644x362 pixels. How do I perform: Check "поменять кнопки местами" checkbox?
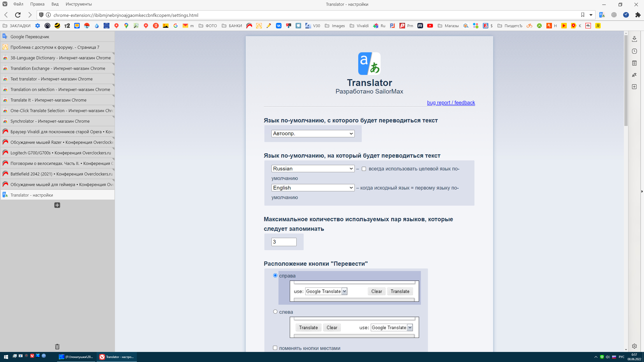[x=275, y=348]
